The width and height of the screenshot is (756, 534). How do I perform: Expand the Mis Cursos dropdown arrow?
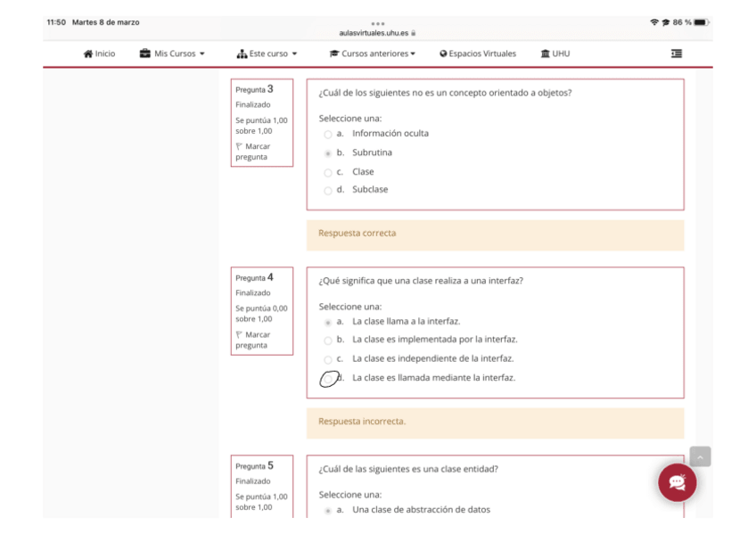202,53
